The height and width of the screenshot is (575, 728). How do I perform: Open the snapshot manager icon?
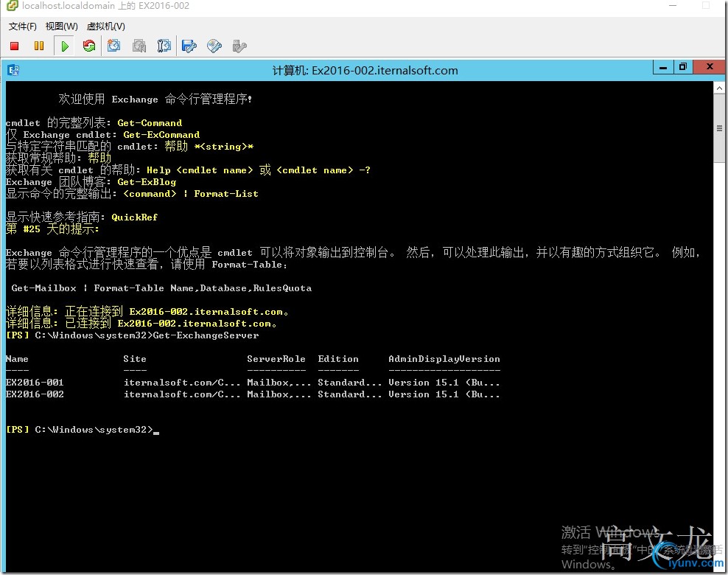point(164,46)
